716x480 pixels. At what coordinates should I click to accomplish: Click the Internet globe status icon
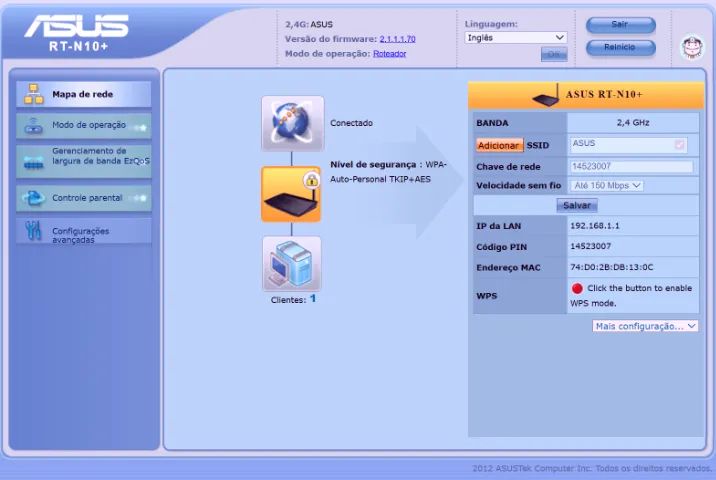293,123
